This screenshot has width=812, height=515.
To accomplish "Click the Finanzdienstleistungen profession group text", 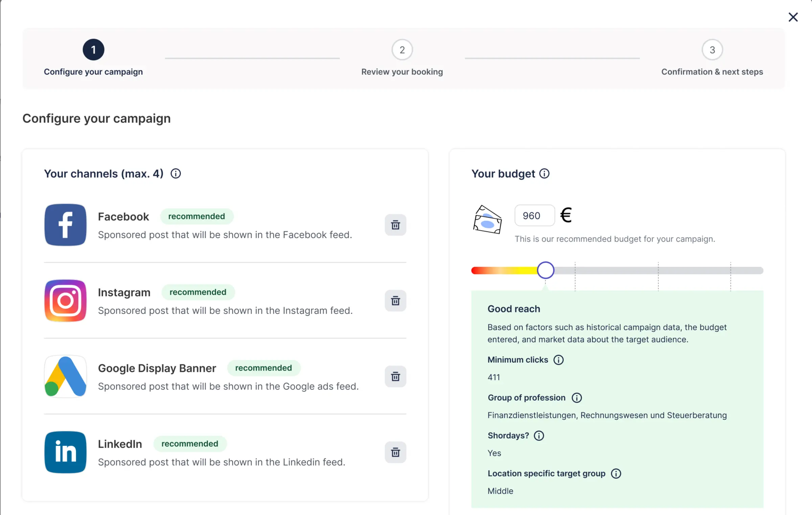I will tap(607, 415).
